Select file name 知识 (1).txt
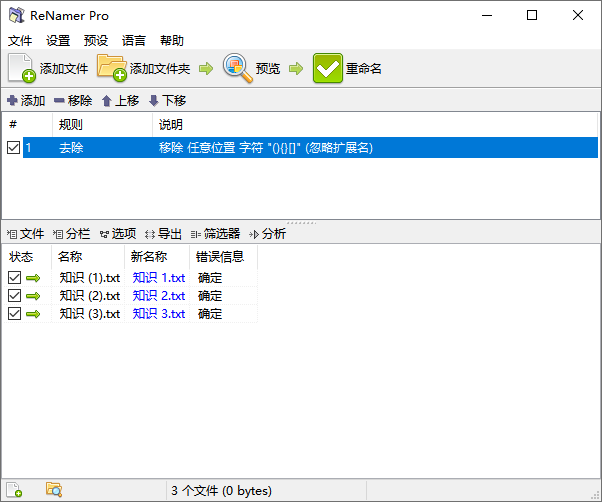This screenshot has width=602, height=502. 89,277
